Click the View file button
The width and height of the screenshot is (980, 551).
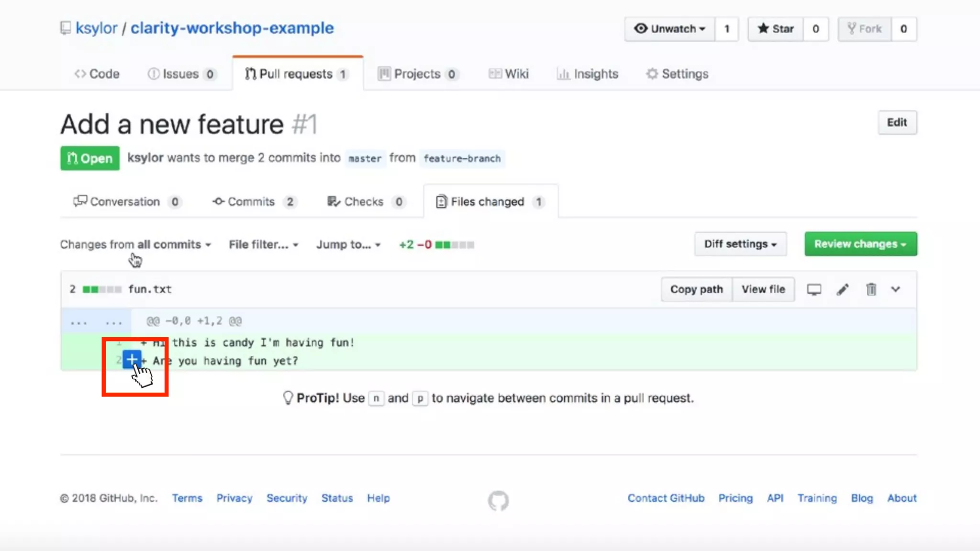click(763, 289)
